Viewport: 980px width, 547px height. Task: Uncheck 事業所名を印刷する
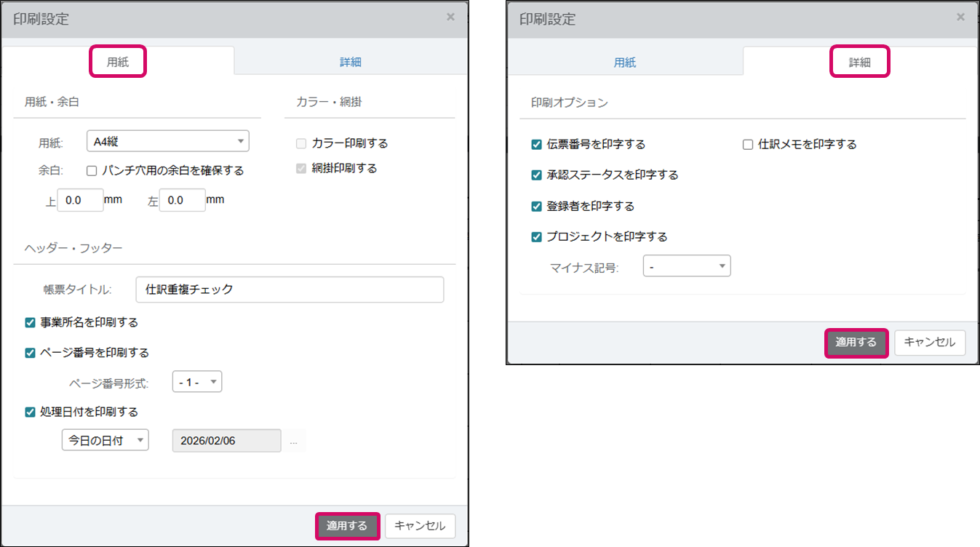(31, 322)
